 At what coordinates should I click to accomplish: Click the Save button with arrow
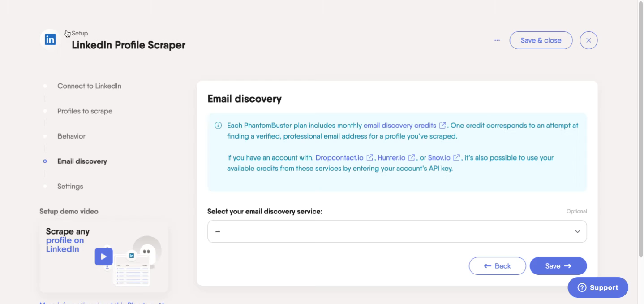click(558, 266)
